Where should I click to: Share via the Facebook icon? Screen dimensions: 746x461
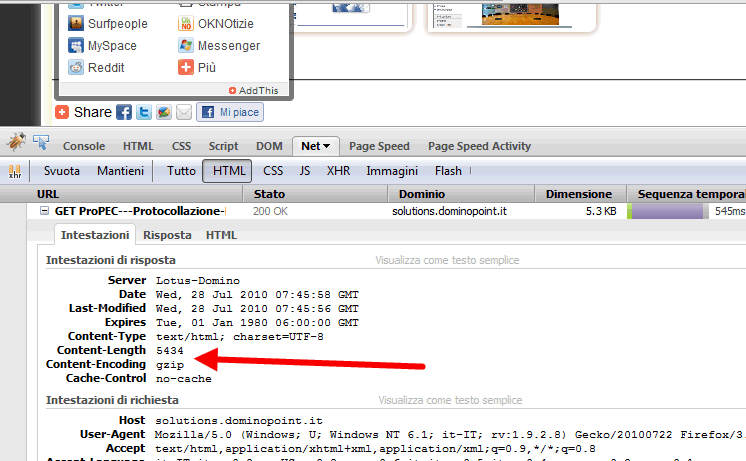[x=124, y=112]
